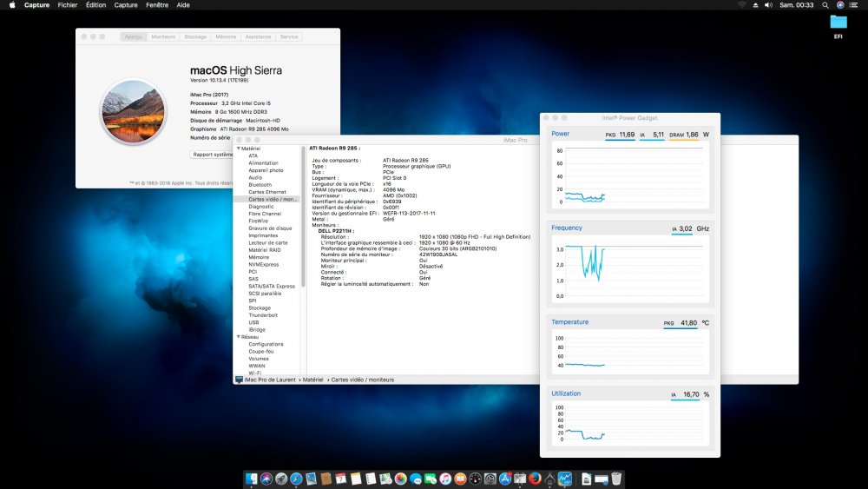Select Cartes Ethernet in sidebar
The width and height of the screenshot is (868, 489).
[267, 192]
